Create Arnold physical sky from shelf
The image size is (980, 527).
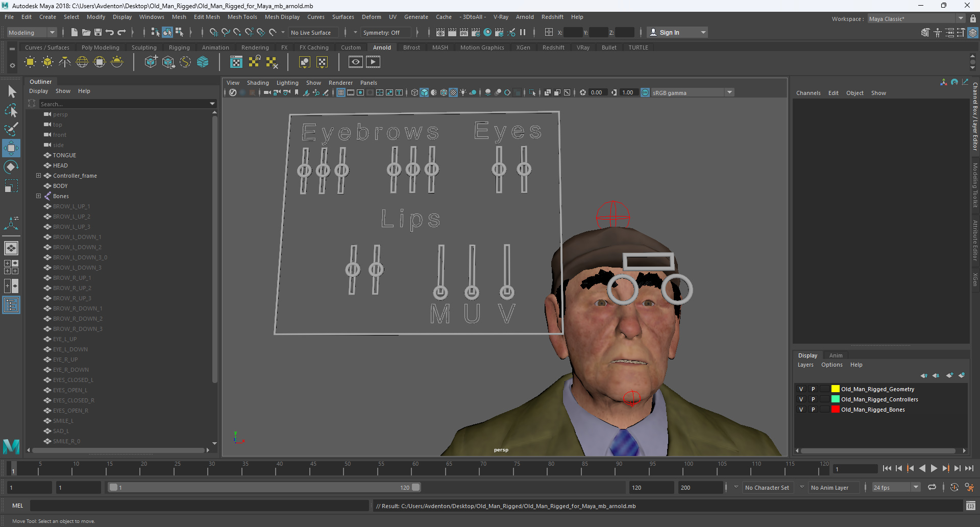pos(117,62)
